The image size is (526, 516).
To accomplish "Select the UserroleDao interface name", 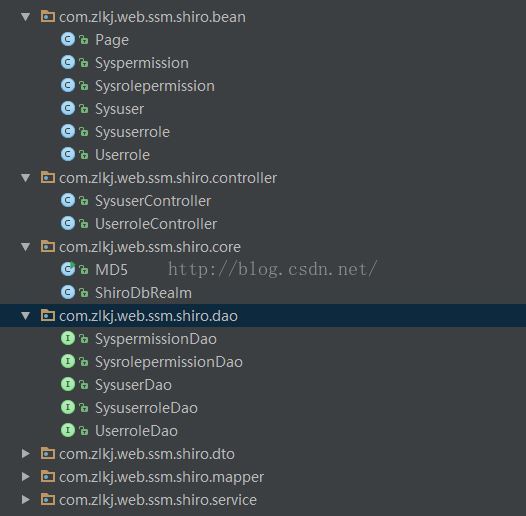I will click(137, 431).
